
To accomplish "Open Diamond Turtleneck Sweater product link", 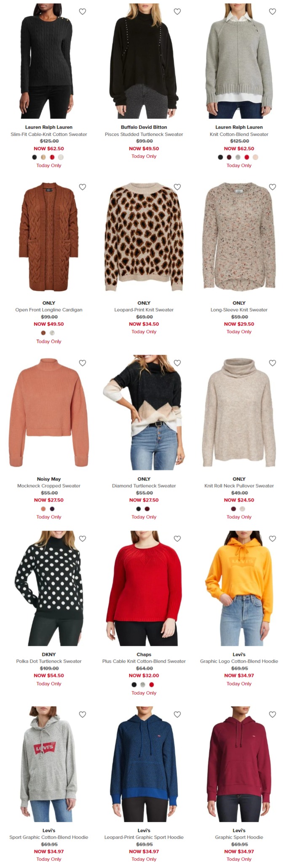I will pyautogui.click(x=144, y=486).
